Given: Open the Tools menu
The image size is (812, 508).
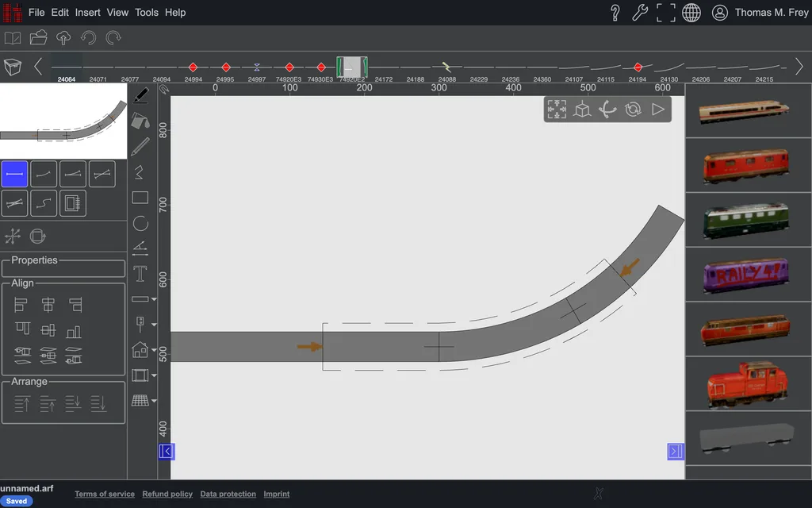Looking at the screenshot, I should (147, 13).
